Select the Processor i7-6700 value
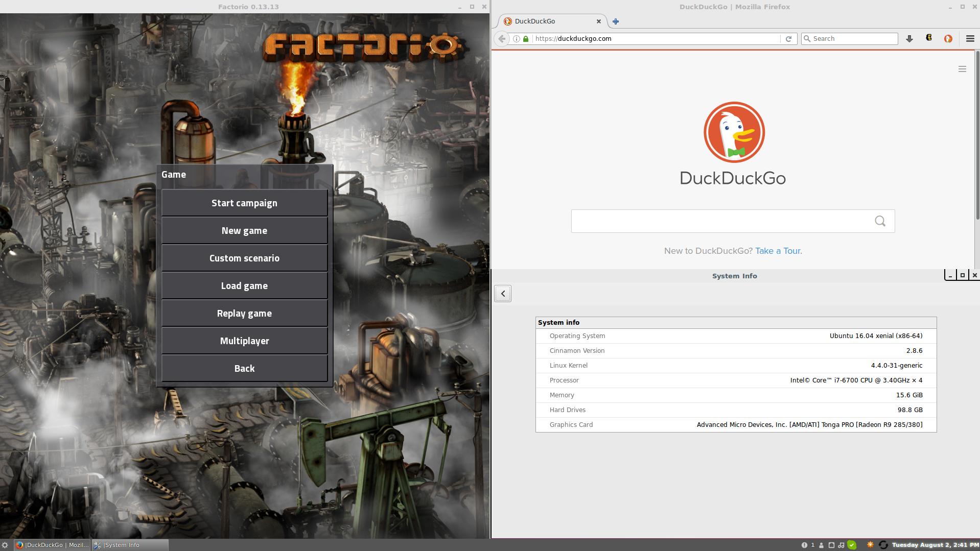 [856, 380]
